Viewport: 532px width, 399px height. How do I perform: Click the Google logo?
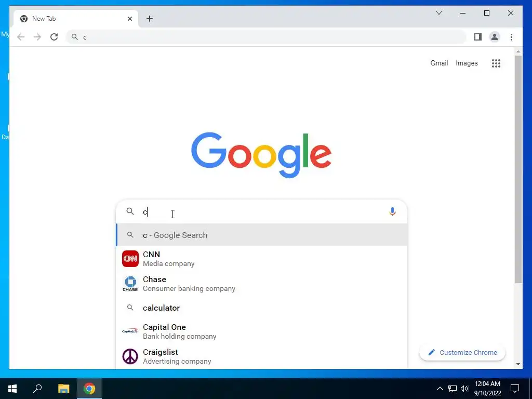(x=261, y=155)
